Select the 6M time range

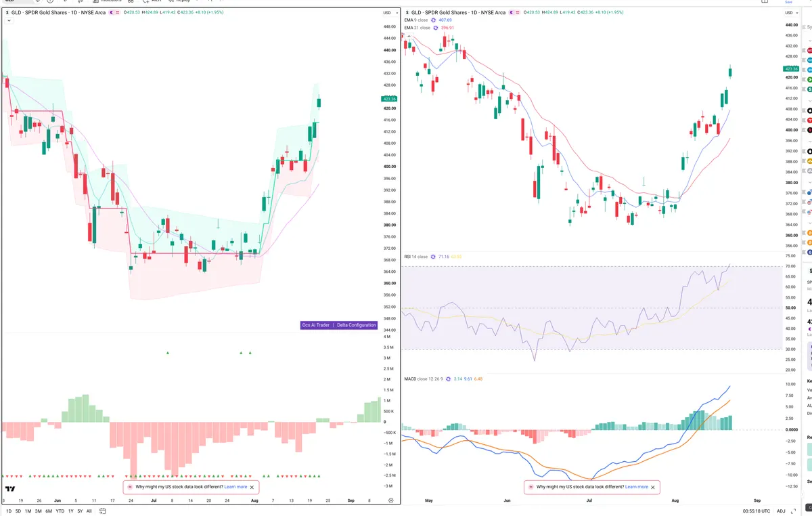[49, 511]
